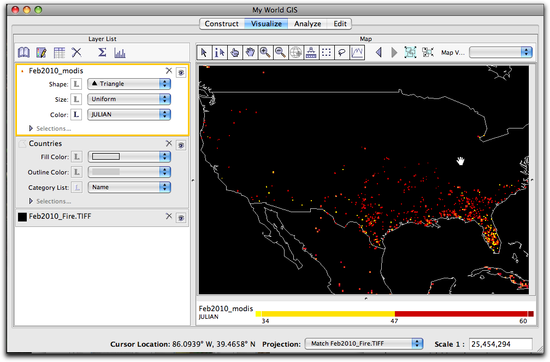Open the Fill Color dropdown
550x362 pixels.
[x=129, y=157]
